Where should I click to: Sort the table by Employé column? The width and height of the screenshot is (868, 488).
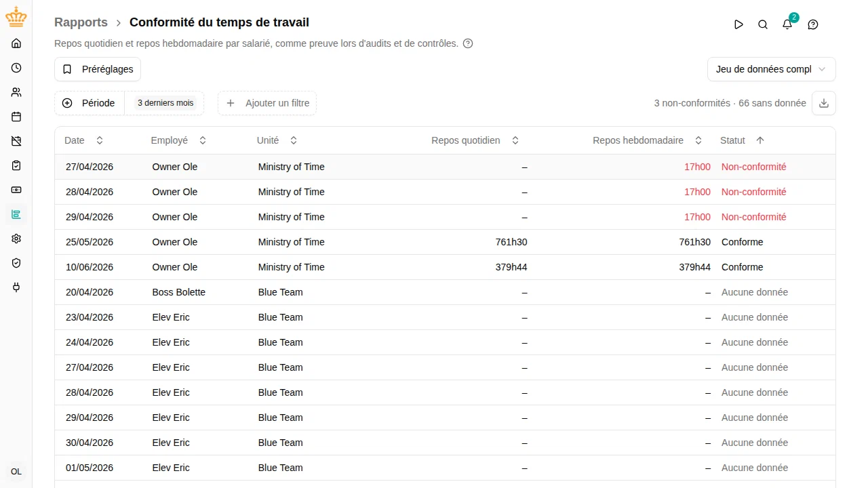click(x=179, y=140)
